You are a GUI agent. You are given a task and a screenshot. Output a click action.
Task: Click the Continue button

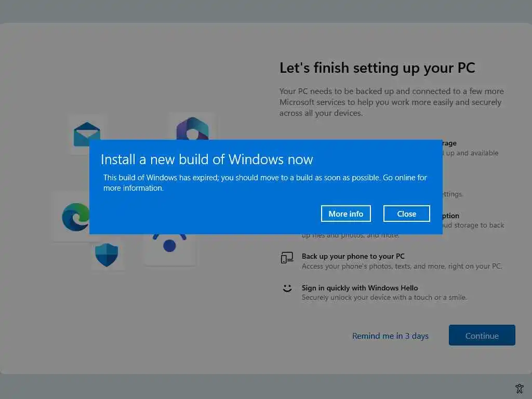(482, 335)
